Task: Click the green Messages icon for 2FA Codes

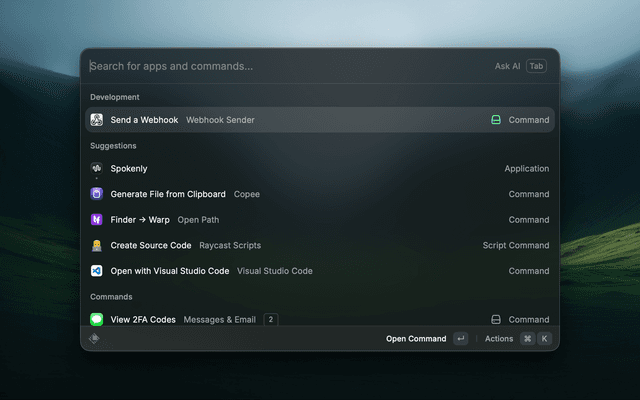Action: coord(97,319)
